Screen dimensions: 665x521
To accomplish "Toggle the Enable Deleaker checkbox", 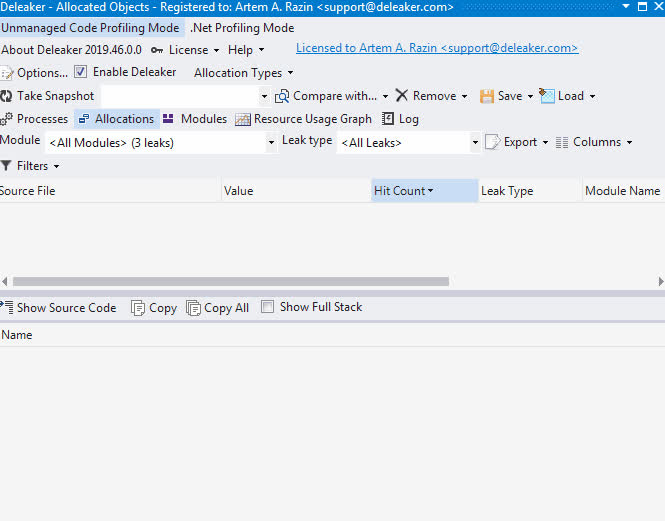I will tap(81, 72).
